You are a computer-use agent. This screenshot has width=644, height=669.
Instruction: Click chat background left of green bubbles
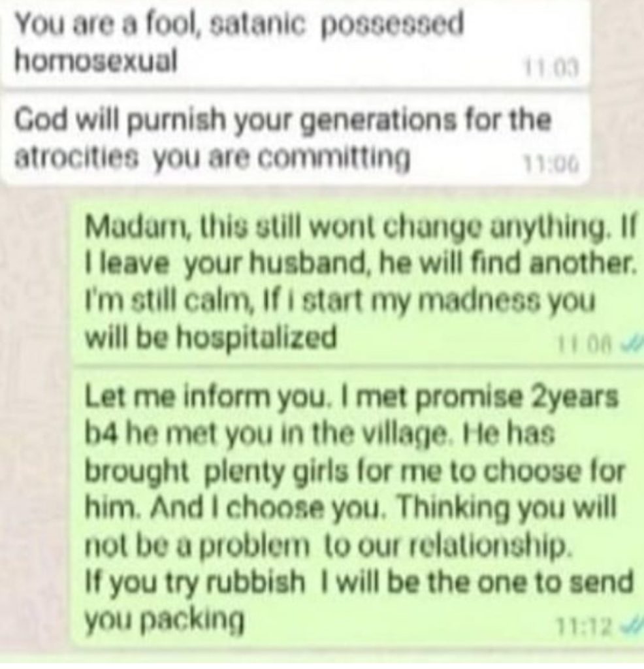[35, 427]
